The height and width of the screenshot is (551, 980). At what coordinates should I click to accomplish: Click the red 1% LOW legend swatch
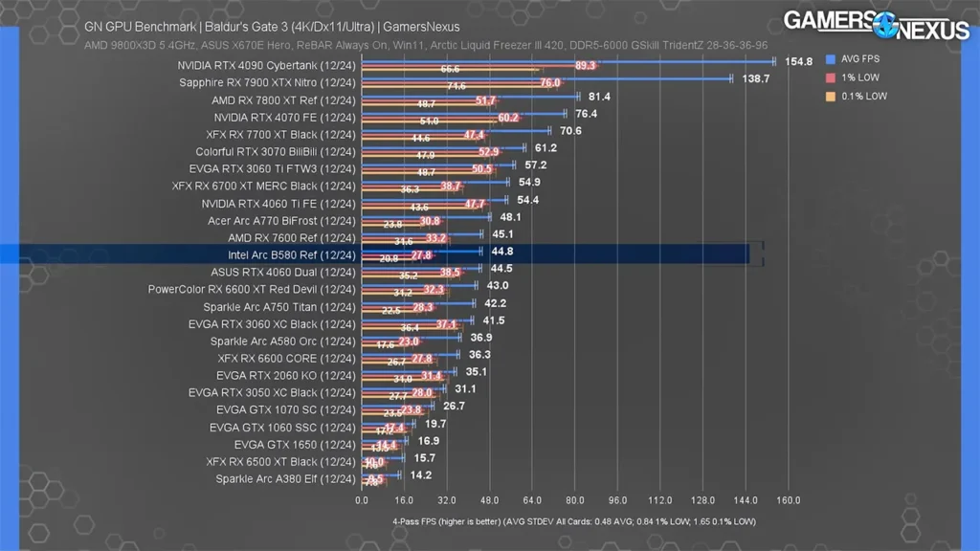(830, 78)
